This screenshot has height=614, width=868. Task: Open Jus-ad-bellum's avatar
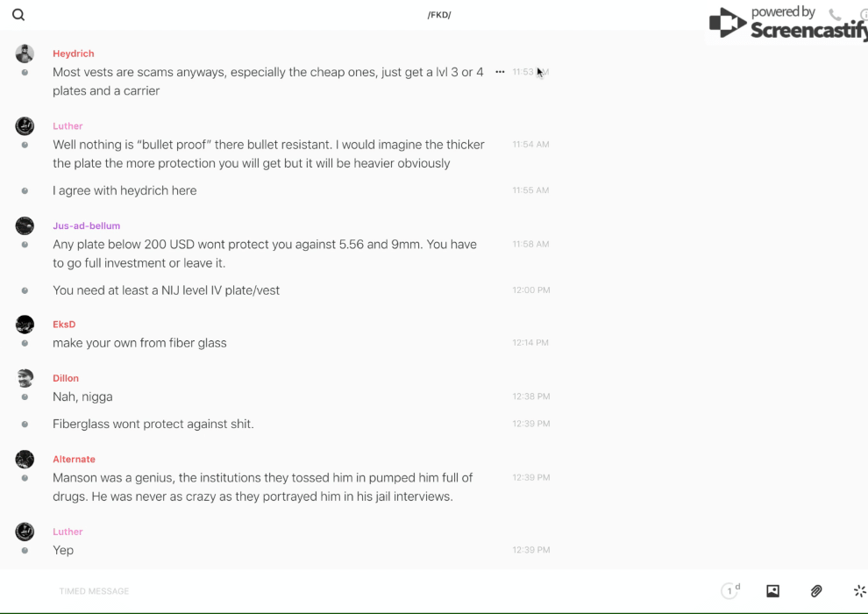(x=25, y=225)
